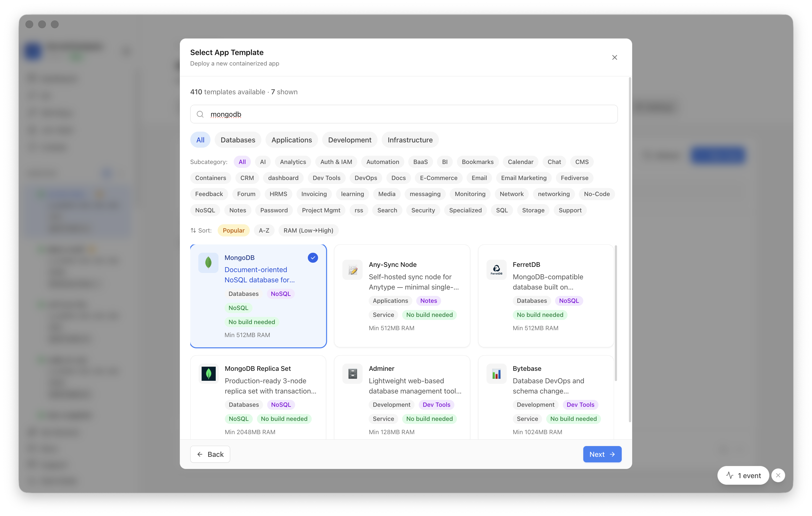
Task: Filter by CMS subcategory
Action: point(582,162)
